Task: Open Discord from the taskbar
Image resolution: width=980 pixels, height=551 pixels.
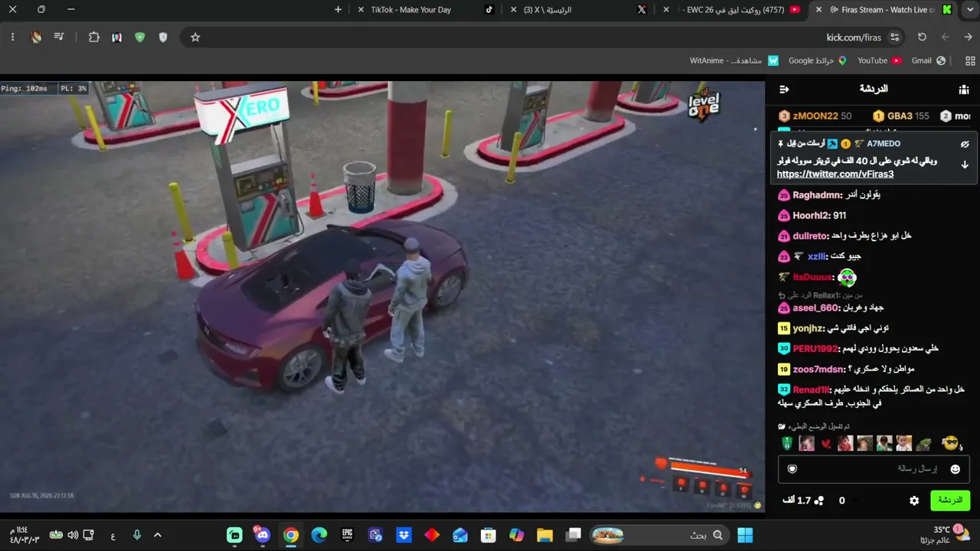Action: coord(263,535)
